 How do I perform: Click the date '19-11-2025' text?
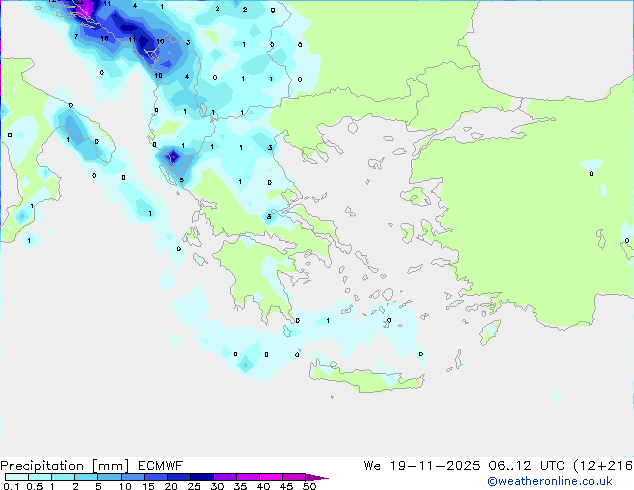[x=435, y=466]
